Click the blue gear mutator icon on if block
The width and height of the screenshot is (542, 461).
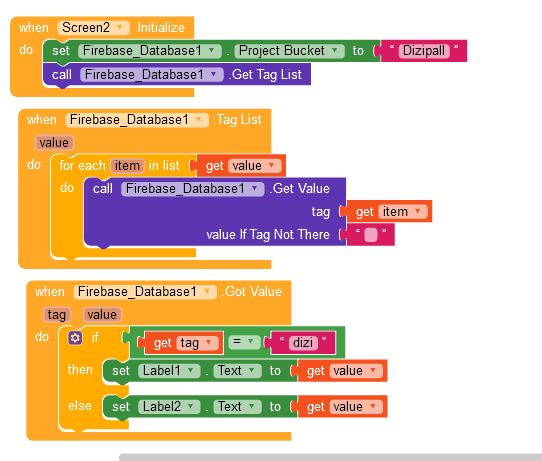coord(75,338)
